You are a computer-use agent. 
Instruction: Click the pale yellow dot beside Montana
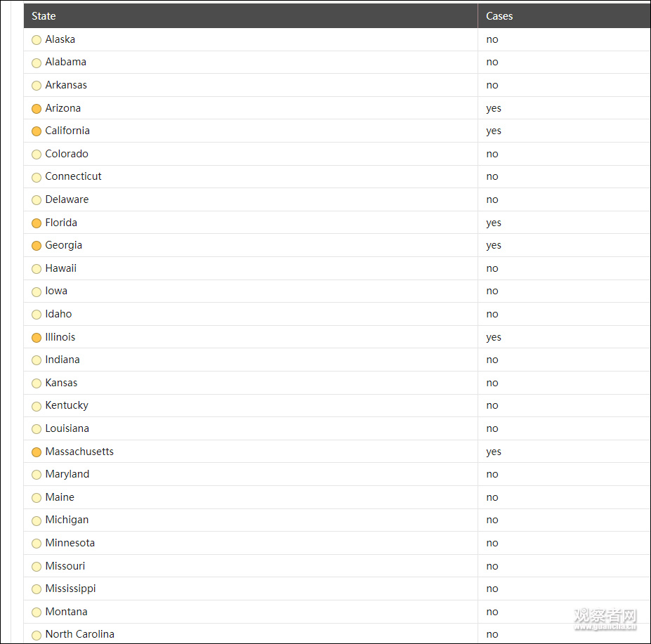pos(37,612)
